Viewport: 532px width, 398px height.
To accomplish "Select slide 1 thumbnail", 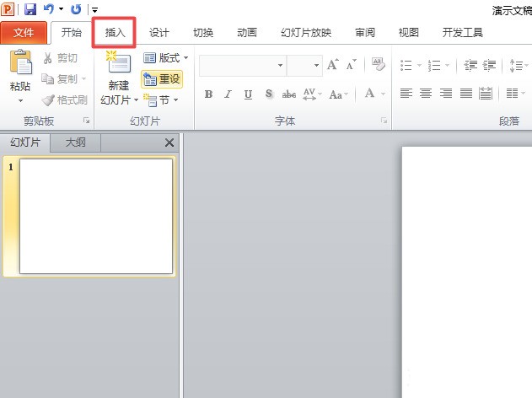I will (x=96, y=216).
